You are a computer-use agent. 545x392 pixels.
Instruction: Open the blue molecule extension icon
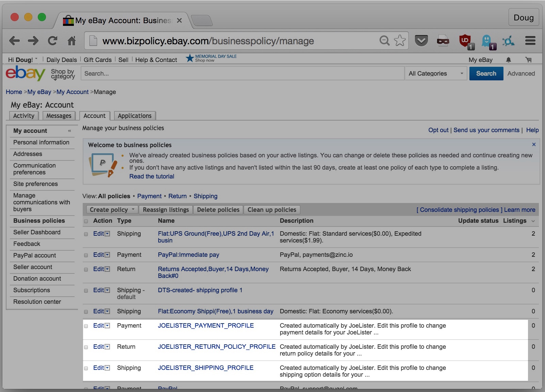(508, 41)
